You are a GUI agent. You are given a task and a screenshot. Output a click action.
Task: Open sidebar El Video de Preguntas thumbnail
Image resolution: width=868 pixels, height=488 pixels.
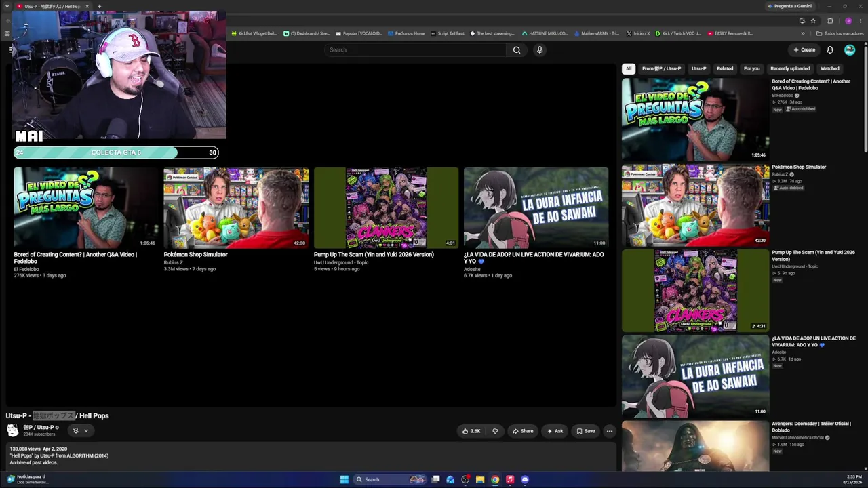(x=695, y=119)
